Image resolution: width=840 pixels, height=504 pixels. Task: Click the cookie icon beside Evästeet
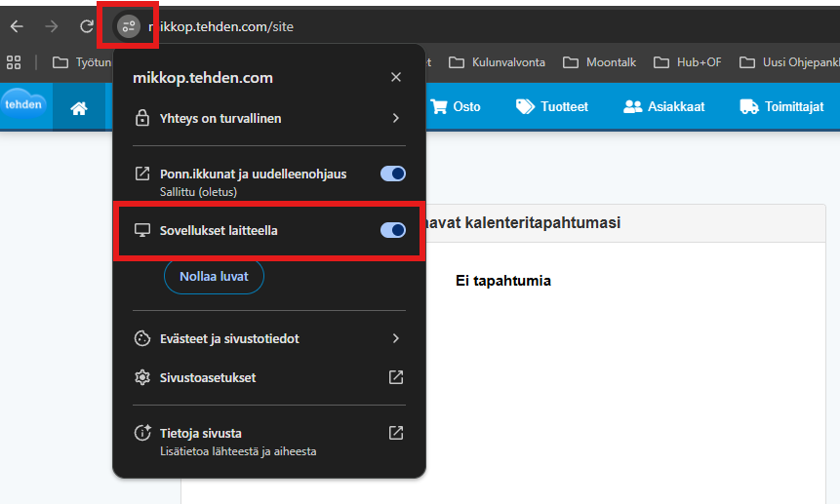click(142, 338)
